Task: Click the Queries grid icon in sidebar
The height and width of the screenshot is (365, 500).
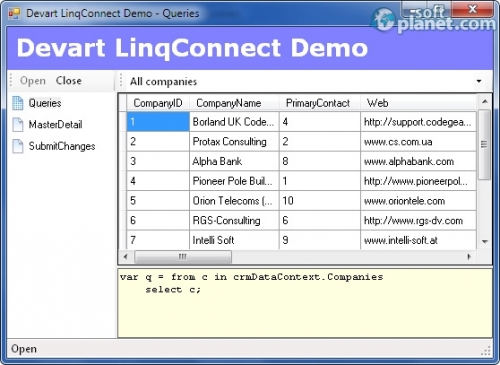Action: 18,103
